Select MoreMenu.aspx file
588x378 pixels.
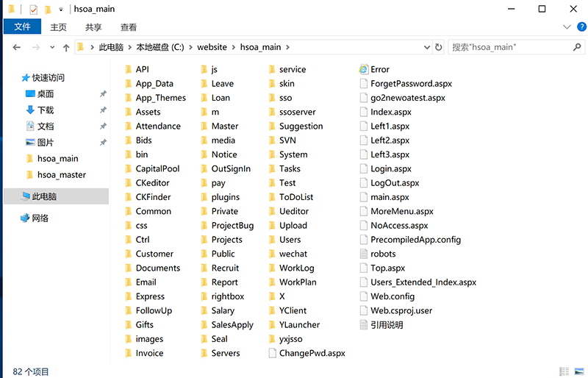(x=396, y=211)
